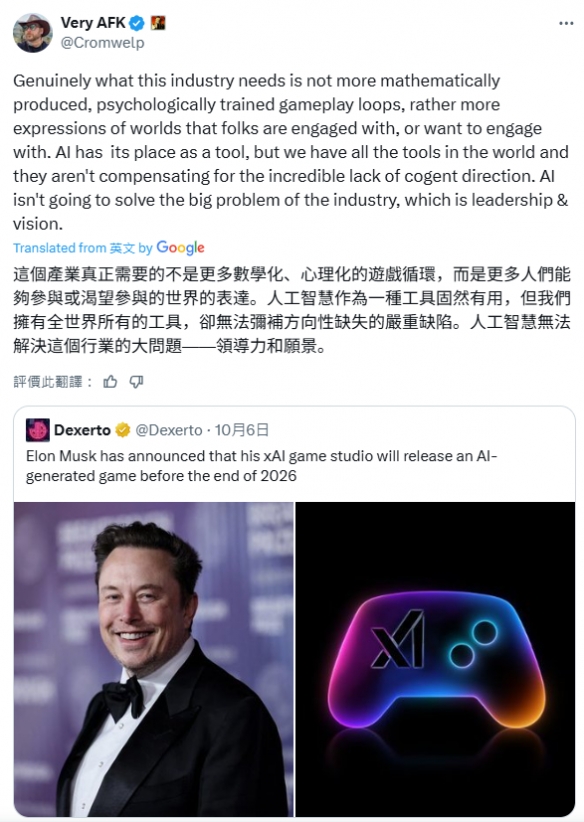Click the quoted Dexerto post text
This screenshot has width=584, height=822.
(261, 466)
